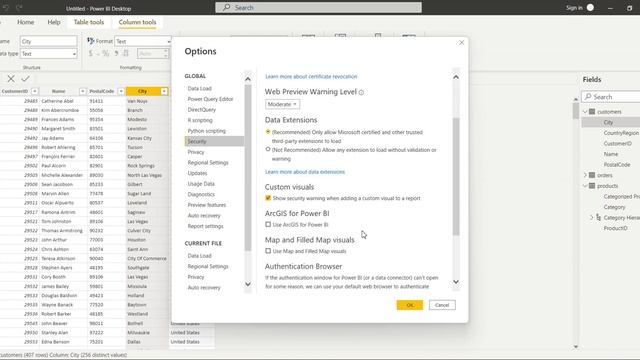
Task: Select the Security options category
Action: point(214,141)
